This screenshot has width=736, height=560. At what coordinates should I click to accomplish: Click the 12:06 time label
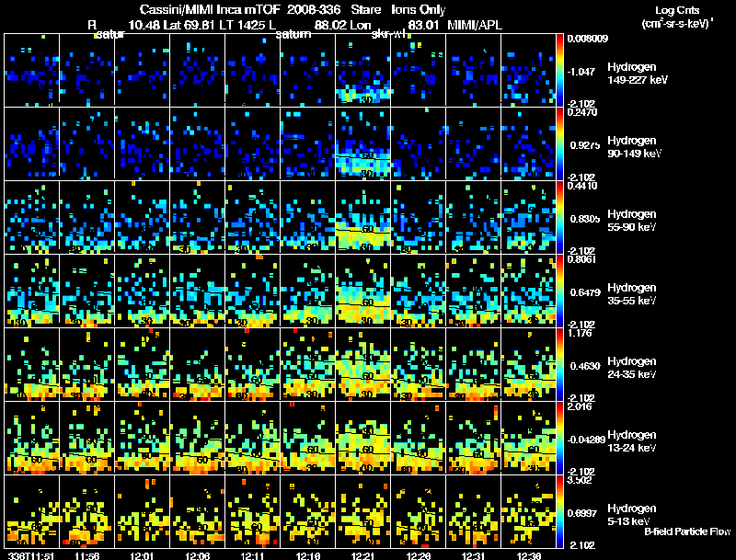197,556
